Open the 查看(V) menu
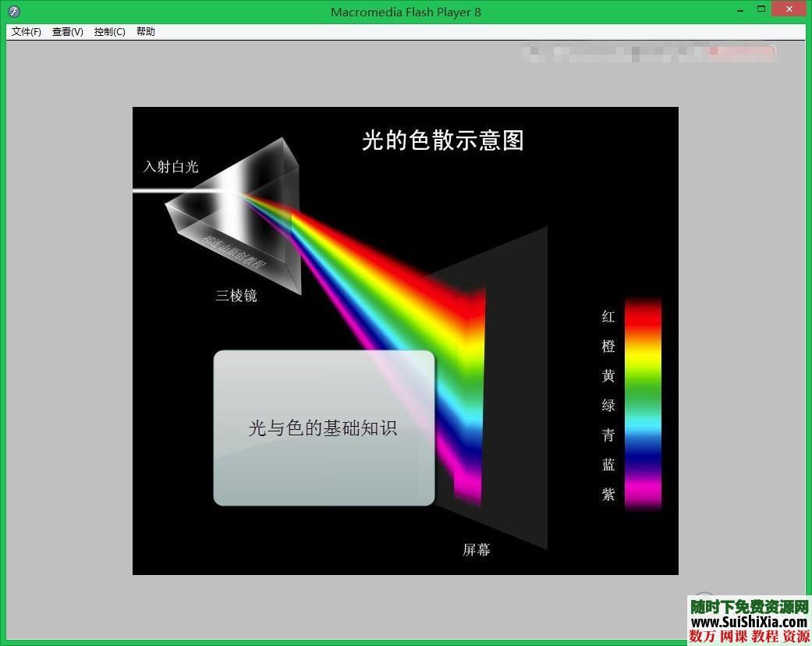 pyautogui.click(x=67, y=32)
